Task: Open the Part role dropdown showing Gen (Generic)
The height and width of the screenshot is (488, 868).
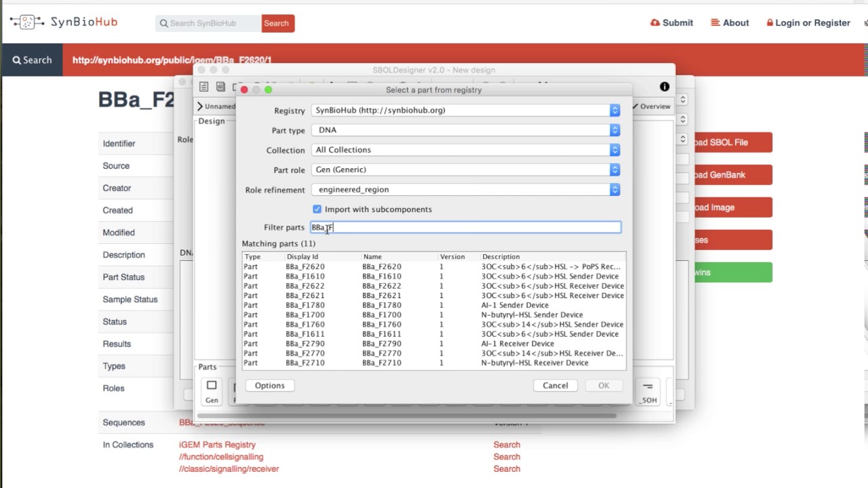Action: pos(466,169)
